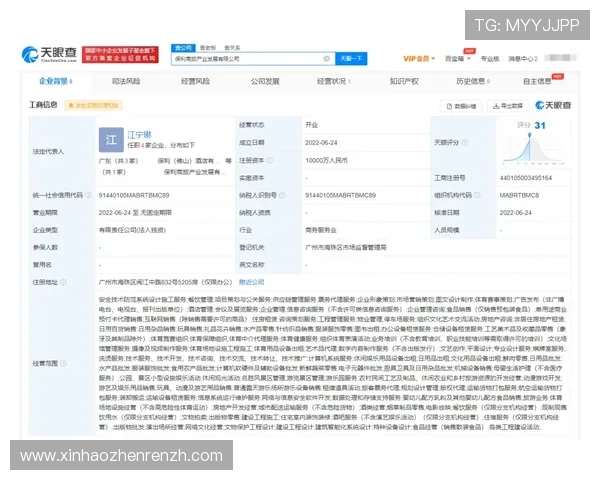Click the blurred user avatar in the header

[560, 58]
